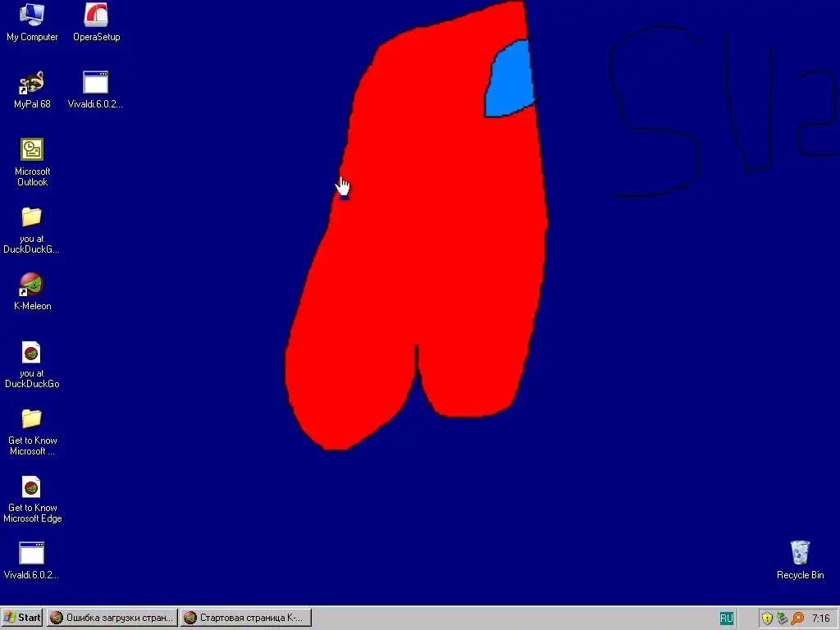
Task: Select the 'Get to Know Microsoft ...' folder
Action: pos(32,431)
